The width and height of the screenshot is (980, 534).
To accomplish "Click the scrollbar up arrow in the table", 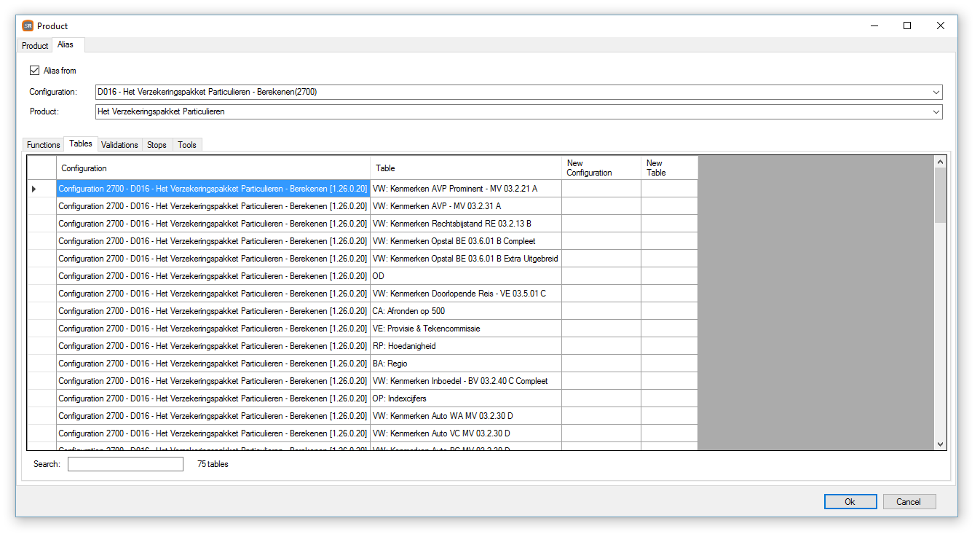I will coord(940,162).
